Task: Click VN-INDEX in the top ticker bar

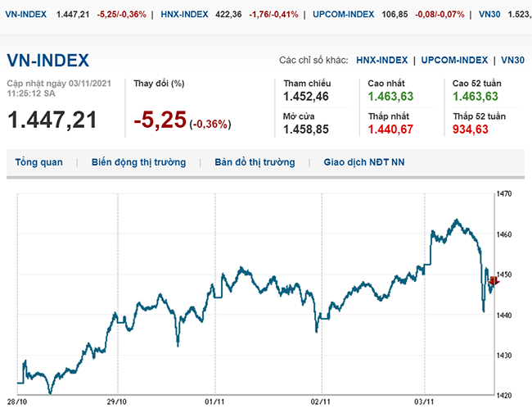Action: point(25,14)
